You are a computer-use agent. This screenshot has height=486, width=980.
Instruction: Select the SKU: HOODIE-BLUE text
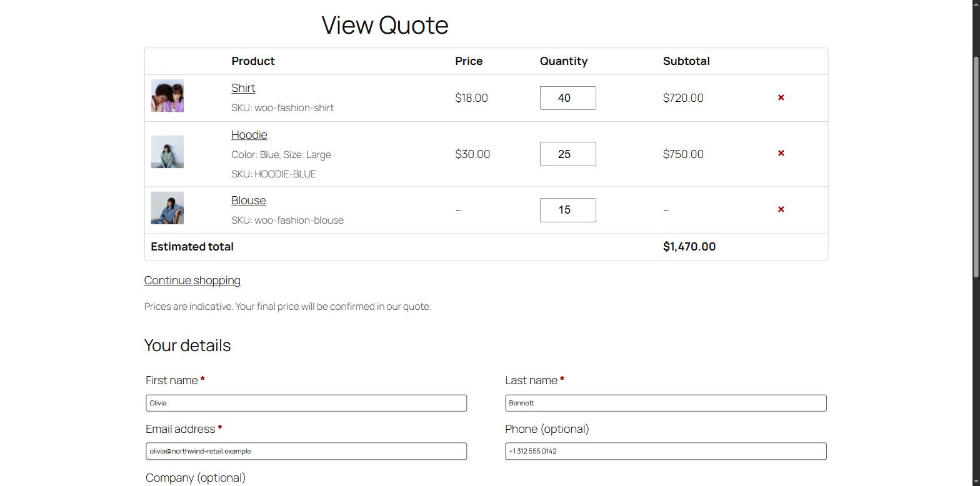(274, 174)
